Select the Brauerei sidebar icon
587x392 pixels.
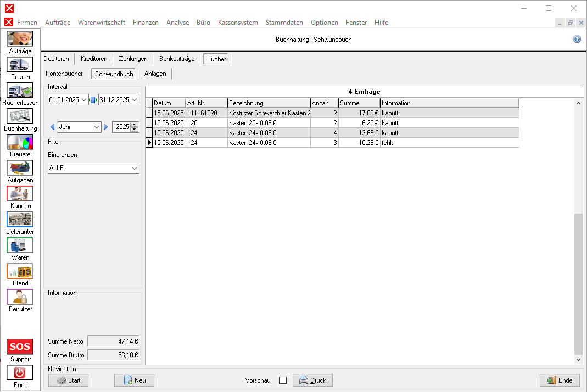pyautogui.click(x=20, y=142)
